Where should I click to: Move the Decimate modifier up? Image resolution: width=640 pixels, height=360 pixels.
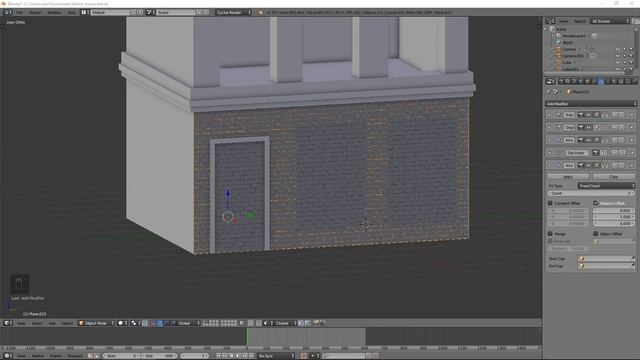(614, 153)
